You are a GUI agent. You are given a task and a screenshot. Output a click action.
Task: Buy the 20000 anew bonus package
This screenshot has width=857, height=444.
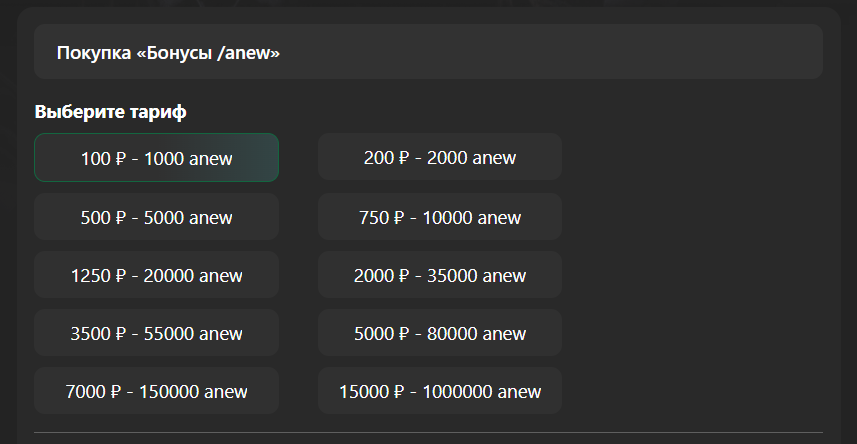156,274
